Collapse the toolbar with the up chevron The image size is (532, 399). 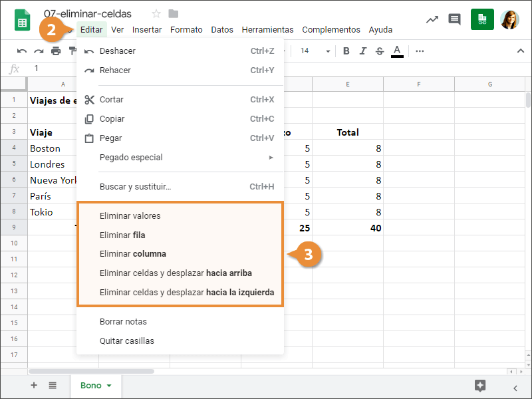pos(520,51)
